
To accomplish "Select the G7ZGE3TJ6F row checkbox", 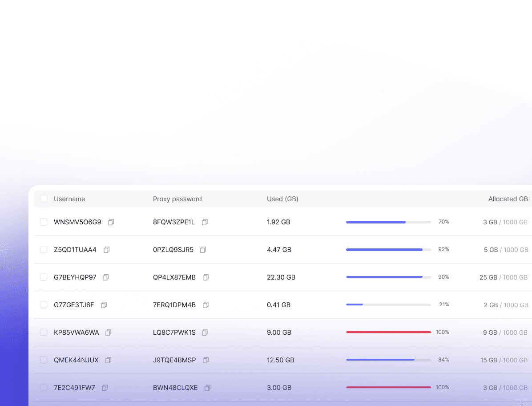I will coord(44,305).
